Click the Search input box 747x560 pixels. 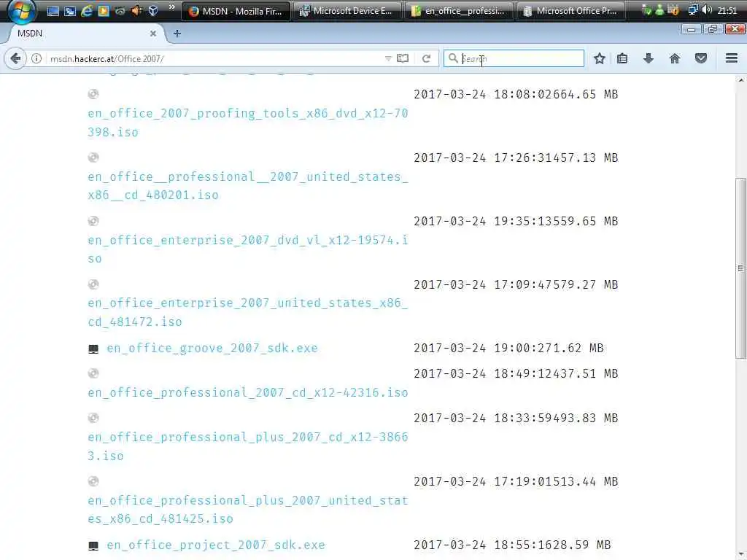pos(514,58)
